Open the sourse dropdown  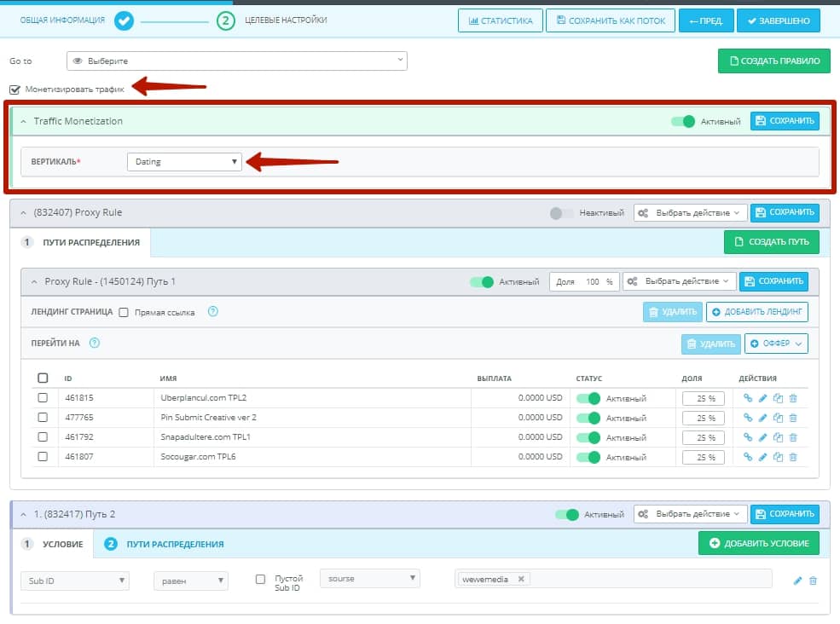369,579
